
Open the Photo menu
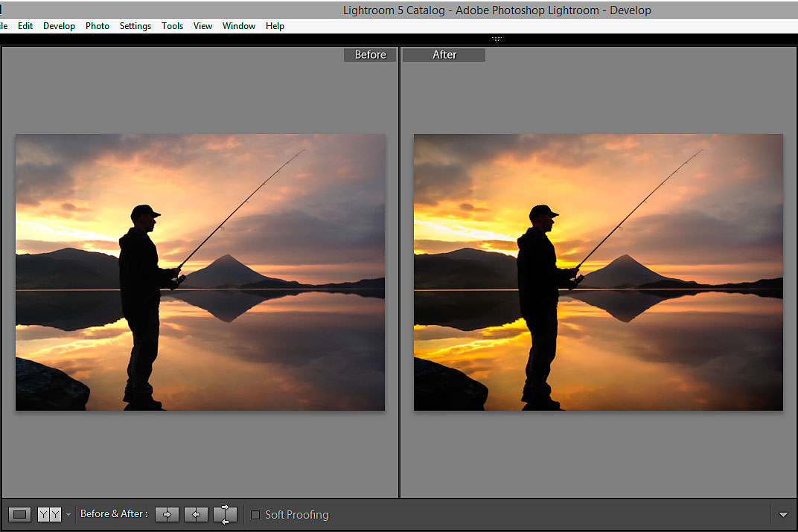point(98,26)
